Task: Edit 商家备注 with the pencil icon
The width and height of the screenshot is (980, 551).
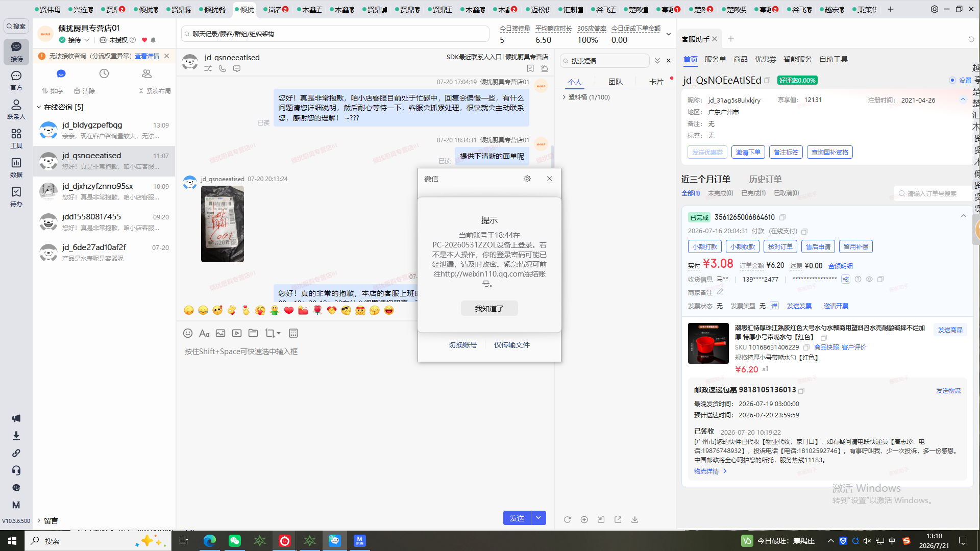Action: (x=720, y=292)
